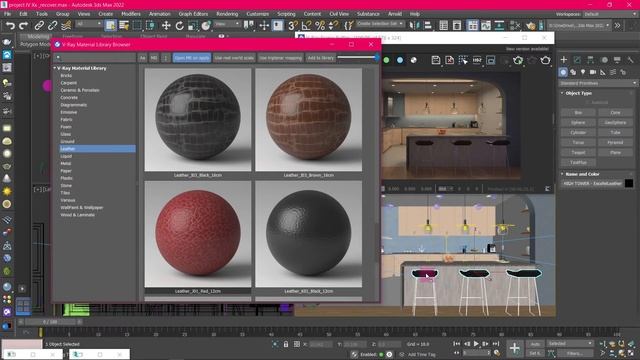Click the material list vertical scrollbar
The image size is (640, 360).
tap(378, 243)
